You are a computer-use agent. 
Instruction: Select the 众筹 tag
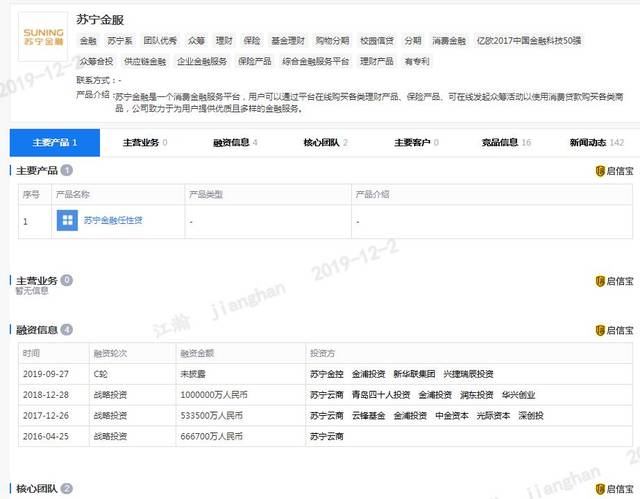coord(196,41)
